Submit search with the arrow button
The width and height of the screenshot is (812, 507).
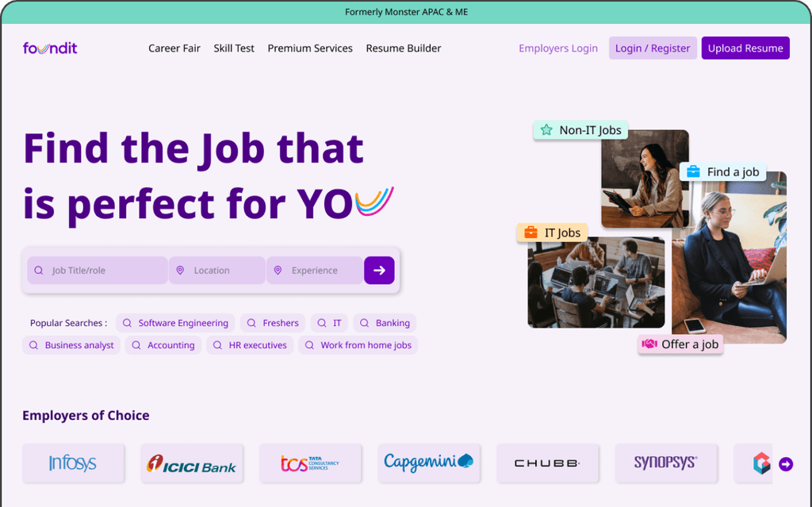pos(379,270)
